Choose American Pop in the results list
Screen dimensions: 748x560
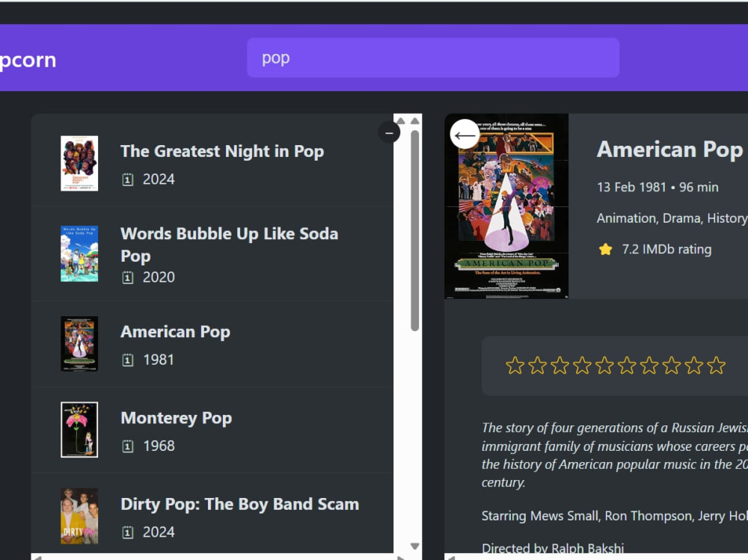tap(212, 344)
